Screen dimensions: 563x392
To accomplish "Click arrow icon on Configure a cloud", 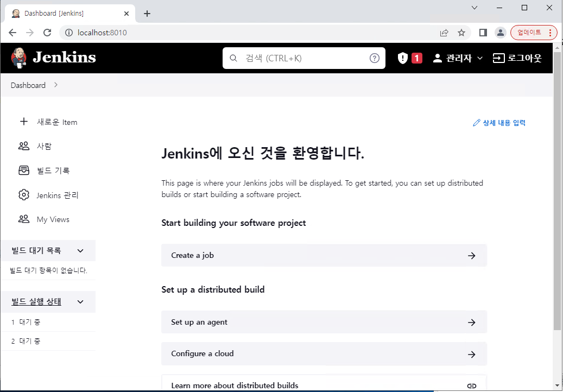I will tap(472, 355).
